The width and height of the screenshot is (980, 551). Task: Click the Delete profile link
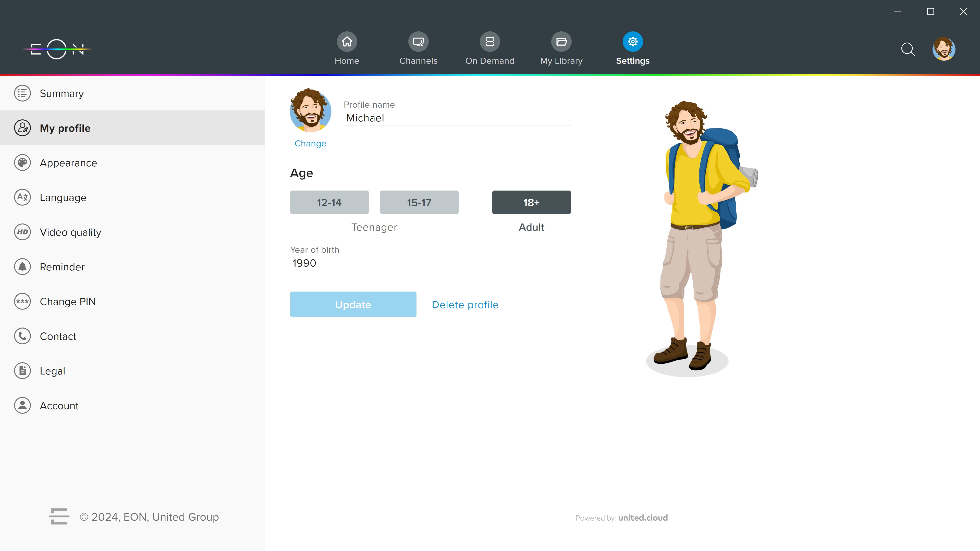(x=465, y=305)
